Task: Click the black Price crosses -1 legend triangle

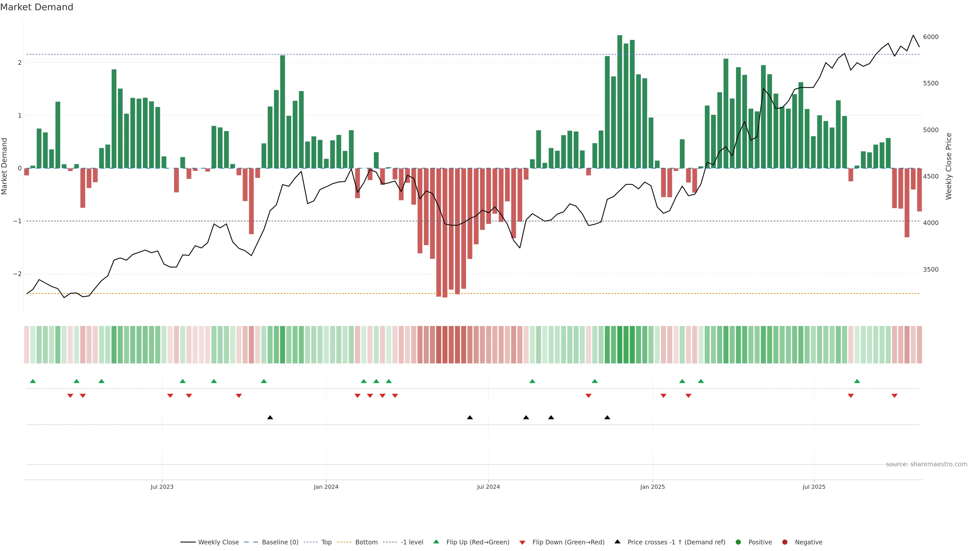Action: click(617, 542)
